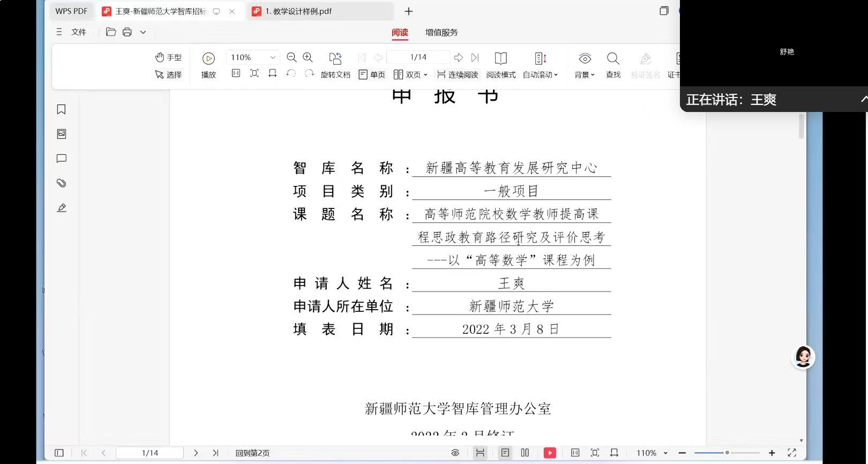
Task: Switch to single page view 单页
Action: click(372, 74)
